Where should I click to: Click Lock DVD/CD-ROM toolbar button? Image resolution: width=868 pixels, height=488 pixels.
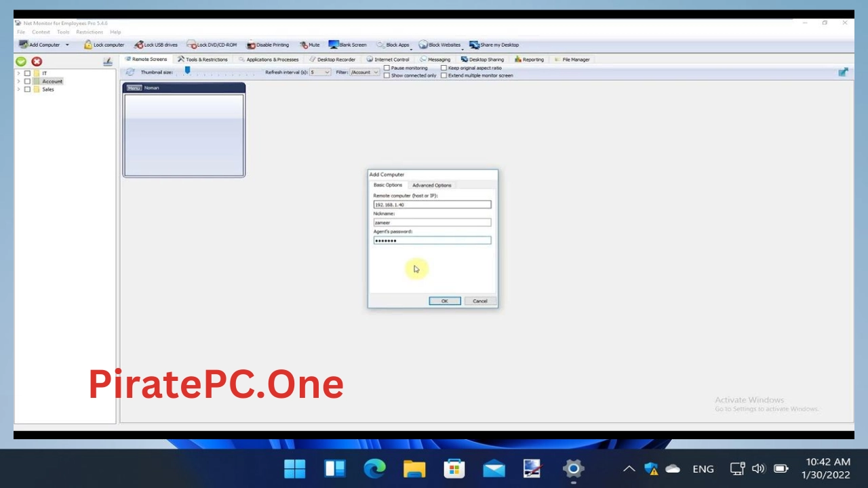pos(212,45)
